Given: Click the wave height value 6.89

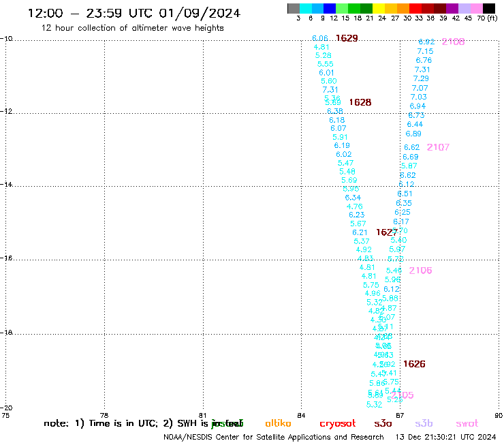Looking at the screenshot, I should 413,134.
